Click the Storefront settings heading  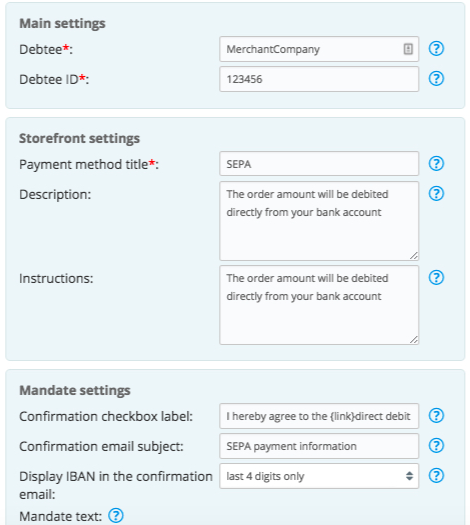79,138
